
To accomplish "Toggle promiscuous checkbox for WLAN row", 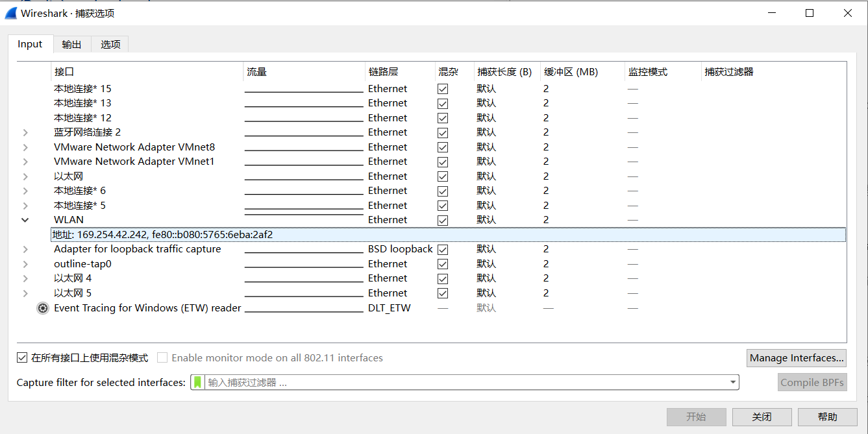I will pos(443,220).
